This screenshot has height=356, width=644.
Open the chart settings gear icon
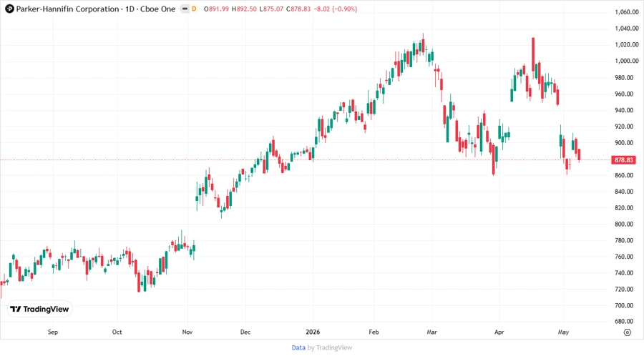click(x=627, y=332)
